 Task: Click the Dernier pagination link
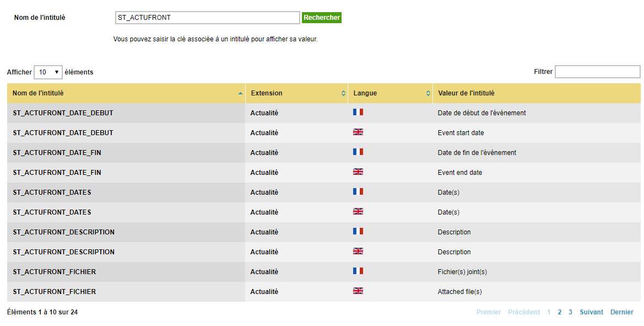click(x=622, y=312)
